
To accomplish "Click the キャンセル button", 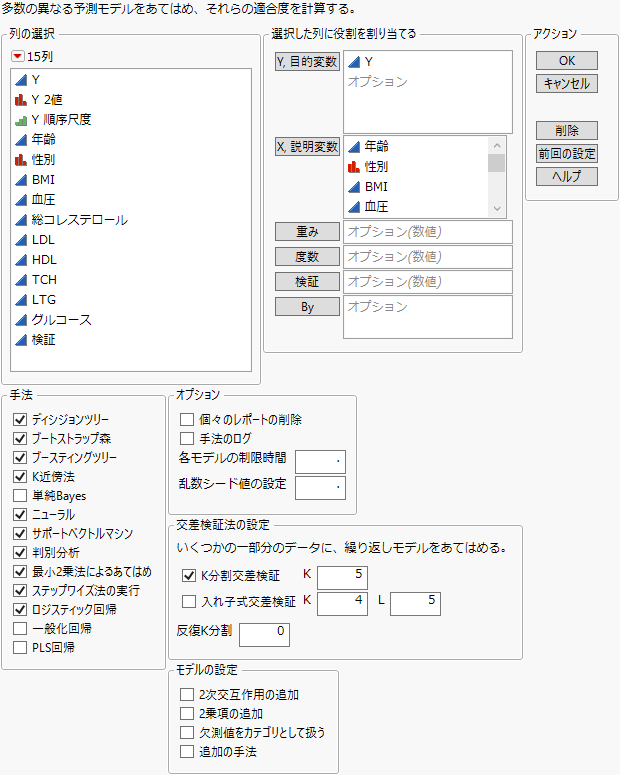I will 567,84.
